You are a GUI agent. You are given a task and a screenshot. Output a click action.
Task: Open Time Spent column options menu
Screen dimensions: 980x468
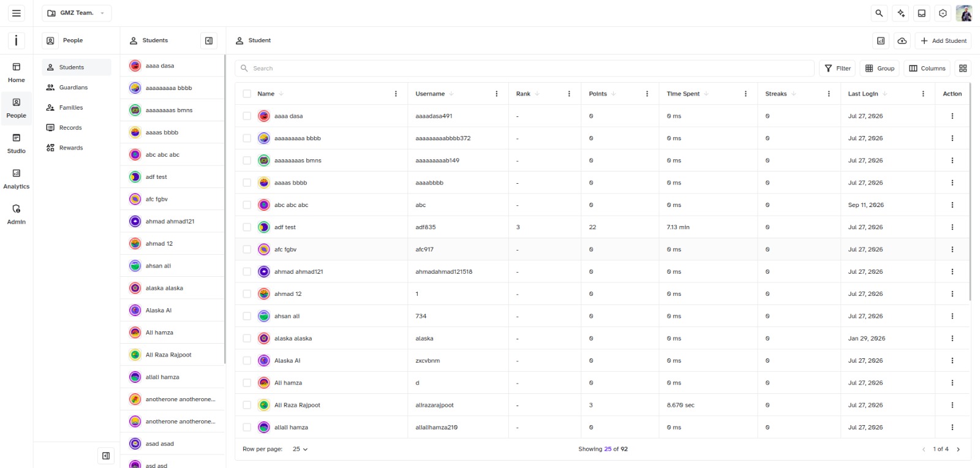[x=745, y=94]
